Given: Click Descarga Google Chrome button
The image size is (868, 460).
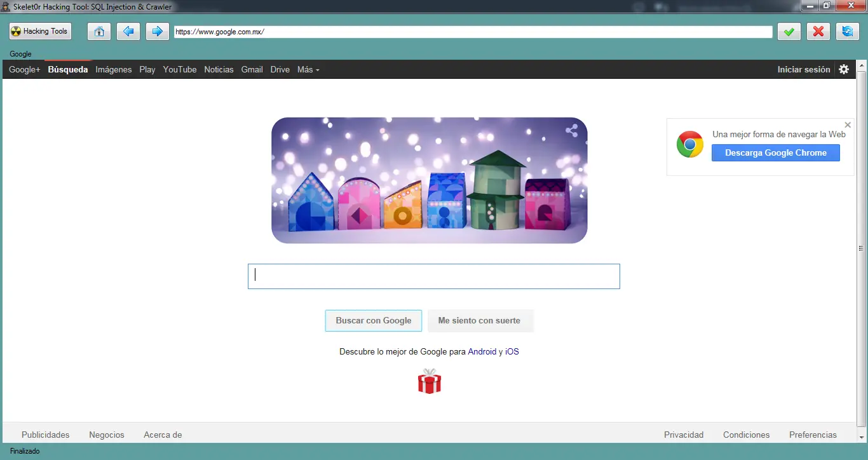Looking at the screenshot, I should (775, 152).
